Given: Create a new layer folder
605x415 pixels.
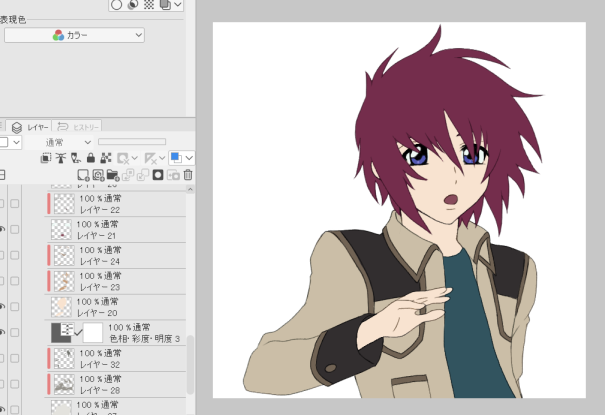Looking at the screenshot, I should [x=113, y=175].
